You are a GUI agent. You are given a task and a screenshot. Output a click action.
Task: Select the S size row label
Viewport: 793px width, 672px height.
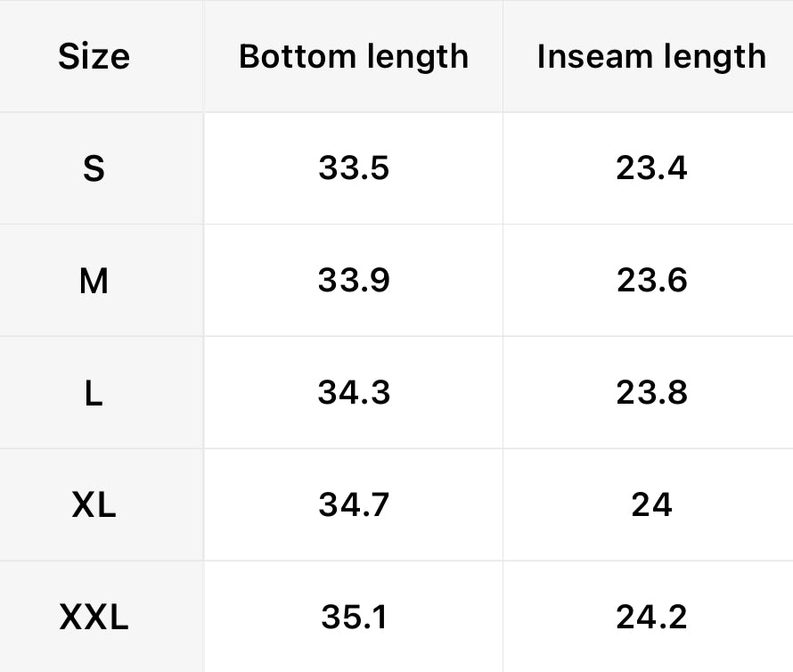click(x=94, y=169)
